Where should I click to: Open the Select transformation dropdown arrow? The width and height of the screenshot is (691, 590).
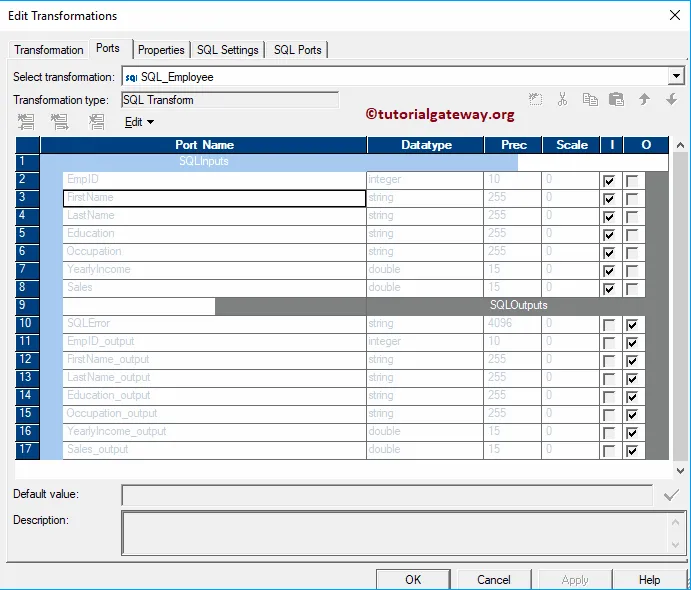676,76
